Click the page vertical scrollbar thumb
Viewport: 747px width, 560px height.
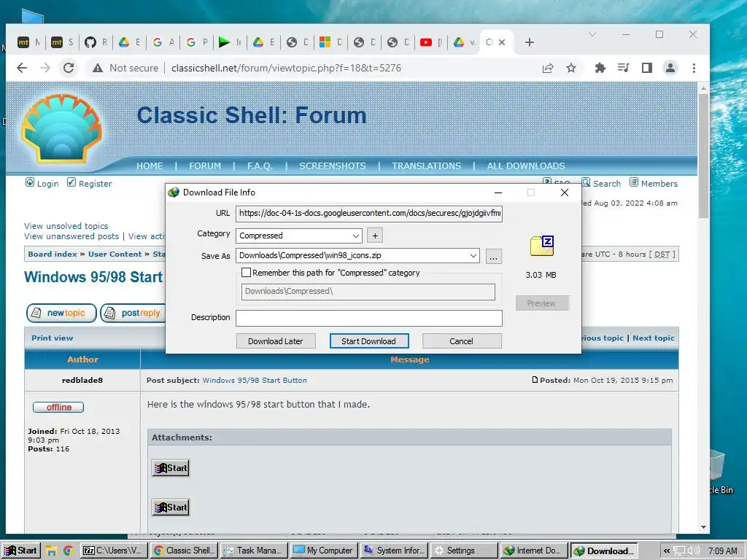tap(703, 156)
